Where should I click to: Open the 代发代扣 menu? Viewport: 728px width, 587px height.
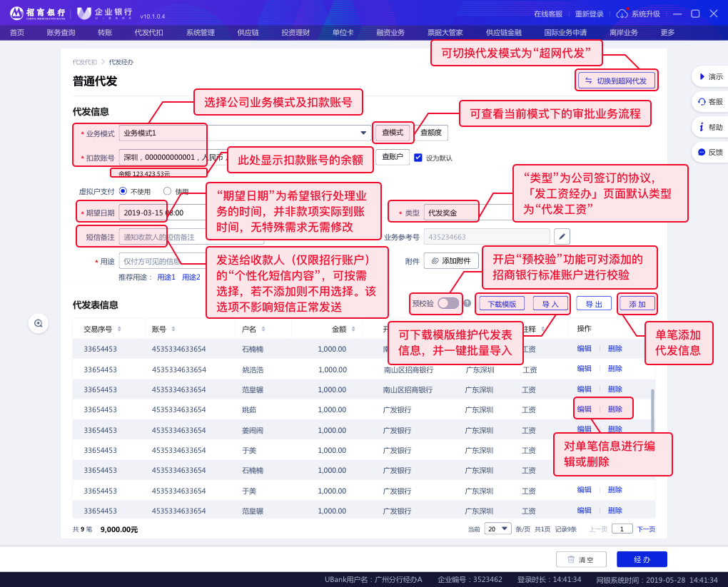click(x=148, y=32)
